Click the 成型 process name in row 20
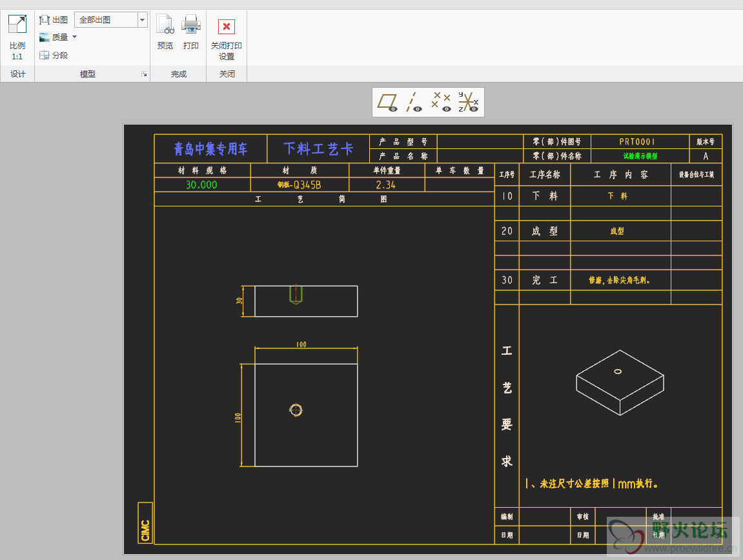Viewport: 743px width, 560px height. tap(545, 231)
